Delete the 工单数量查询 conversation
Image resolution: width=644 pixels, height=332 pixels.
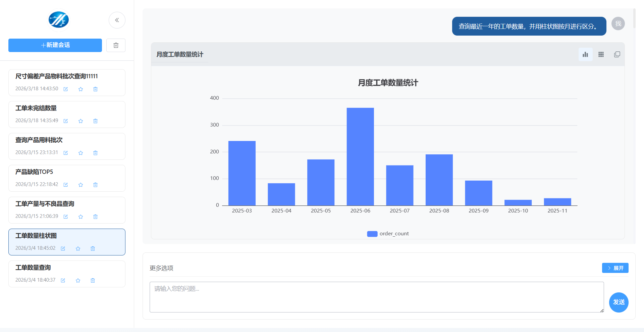click(93, 281)
